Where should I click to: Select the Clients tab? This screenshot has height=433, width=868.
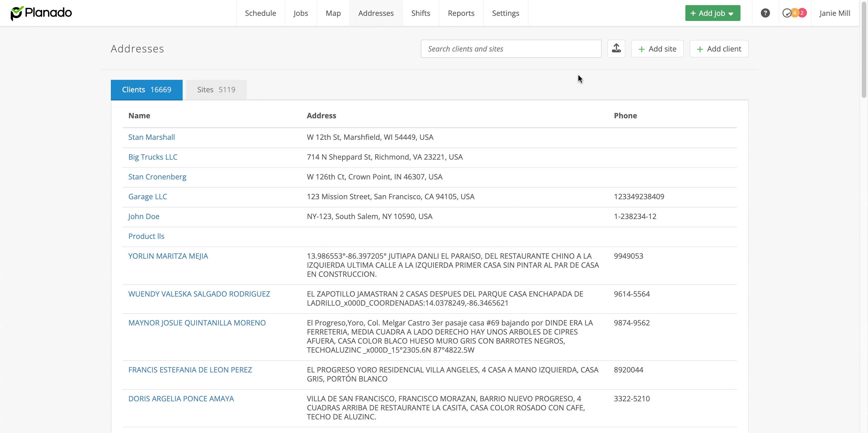click(x=146, y=90)
